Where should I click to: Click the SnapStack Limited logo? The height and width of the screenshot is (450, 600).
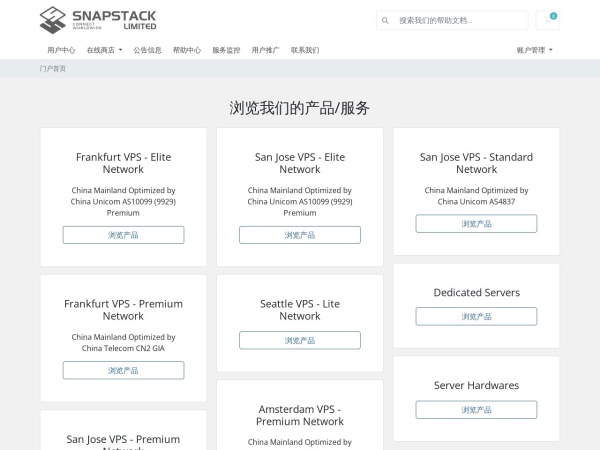(98, 19)
